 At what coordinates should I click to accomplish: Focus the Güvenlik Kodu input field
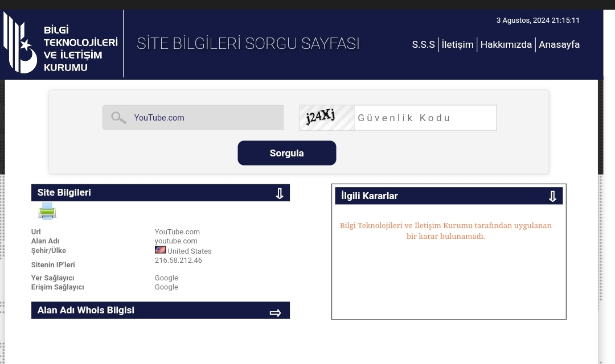(x=425, y=118)
